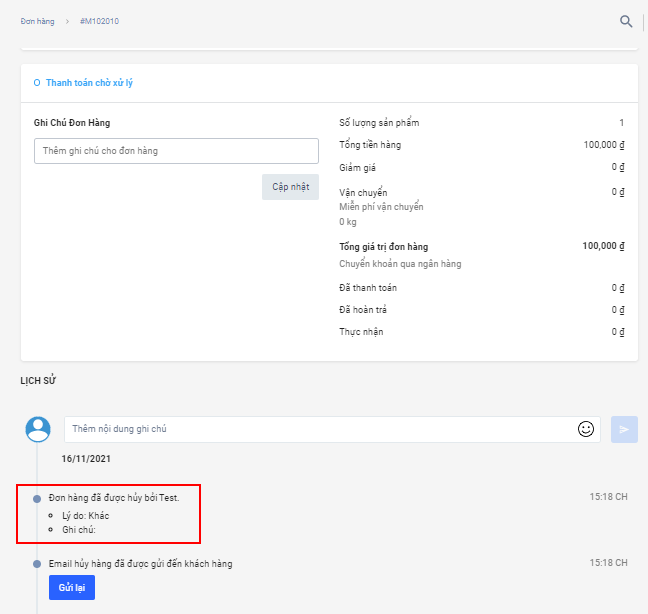
Task: Click order number #M102010 in breadcrumb
Action: [x=98, y=21]
